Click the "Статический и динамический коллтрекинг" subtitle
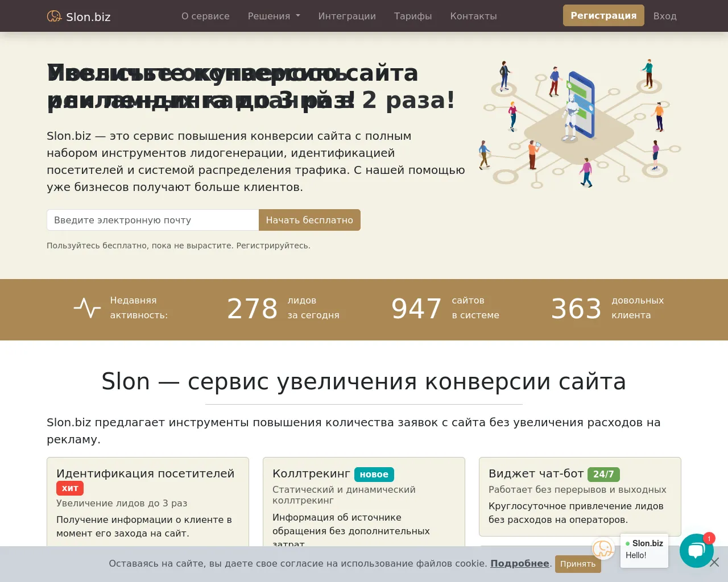Screen dimensions: 728x582 (344, 494)
